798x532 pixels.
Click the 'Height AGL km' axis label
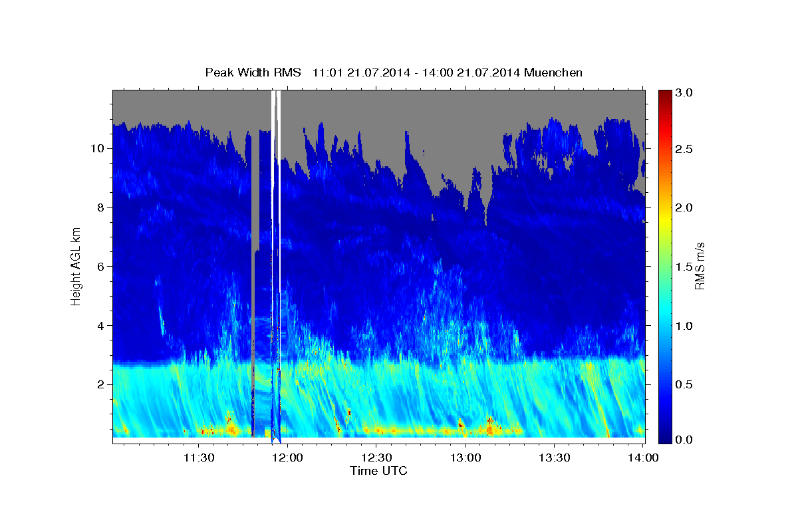tap(76, 266)
